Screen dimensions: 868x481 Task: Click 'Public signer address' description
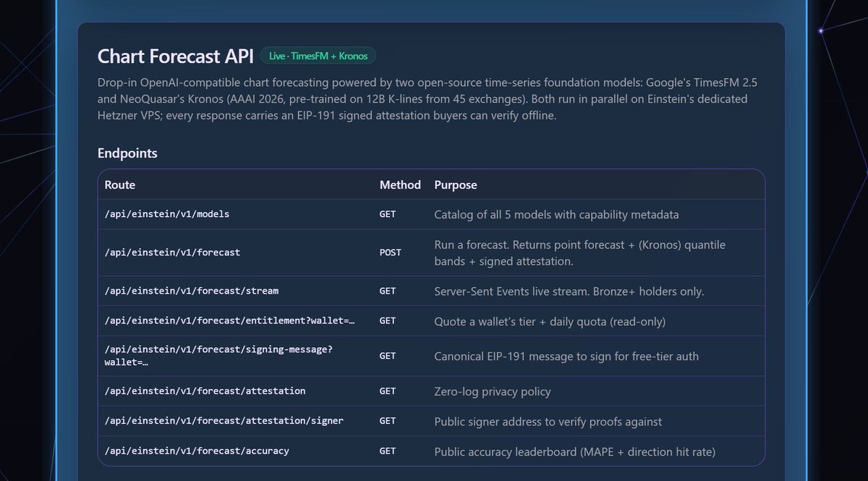(x=548, y=421)
